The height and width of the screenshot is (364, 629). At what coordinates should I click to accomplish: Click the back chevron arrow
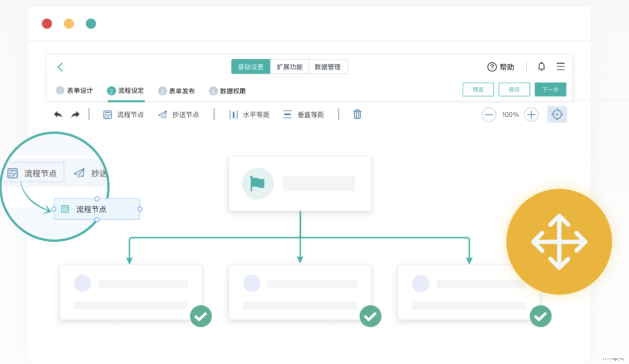[60, 67]
